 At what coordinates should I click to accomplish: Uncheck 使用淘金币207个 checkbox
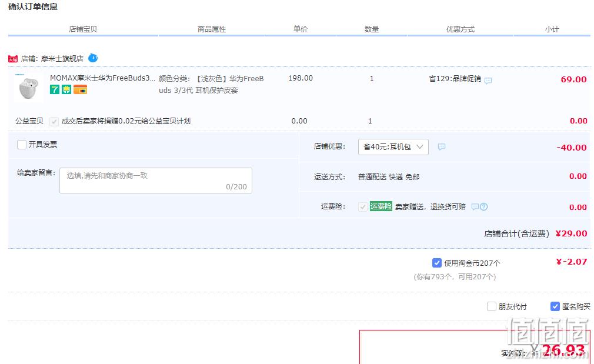click(x=436, y=262)
